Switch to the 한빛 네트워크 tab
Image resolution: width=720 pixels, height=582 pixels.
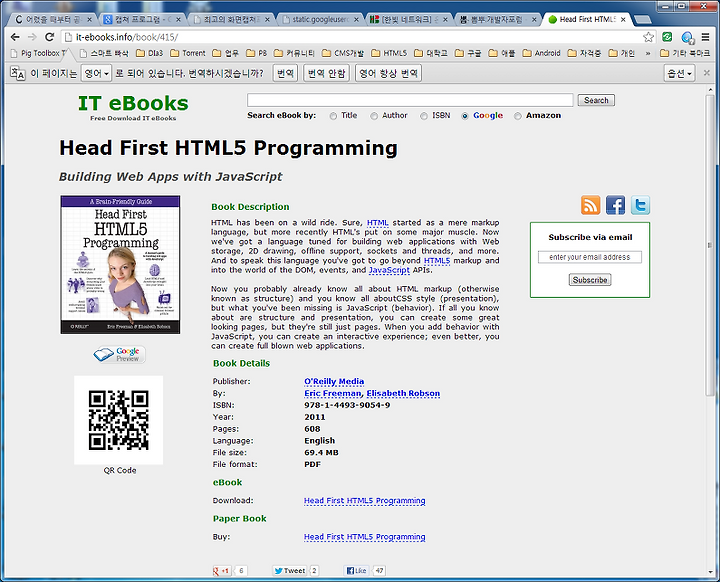click(x=409, y=19)
